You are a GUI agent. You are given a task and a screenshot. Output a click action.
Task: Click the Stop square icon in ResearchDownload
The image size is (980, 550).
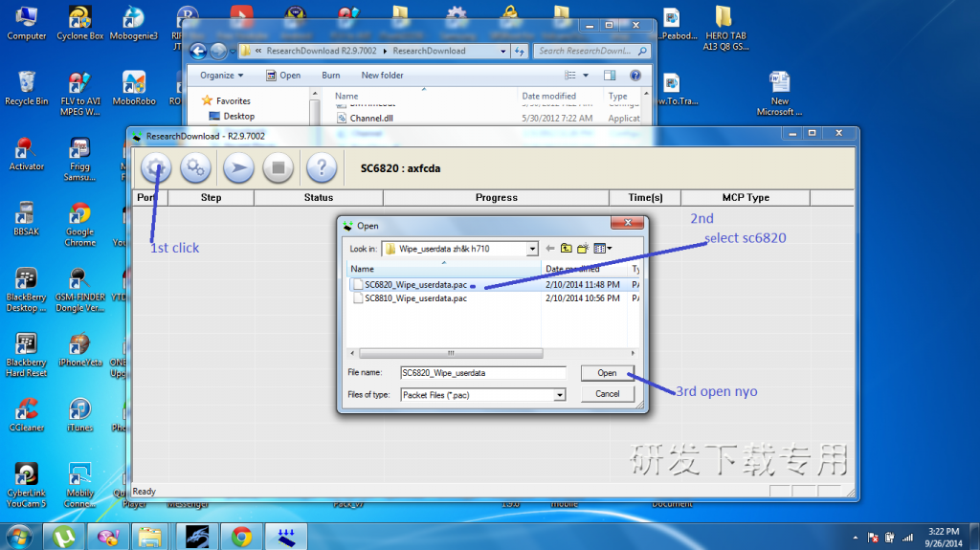278,167
